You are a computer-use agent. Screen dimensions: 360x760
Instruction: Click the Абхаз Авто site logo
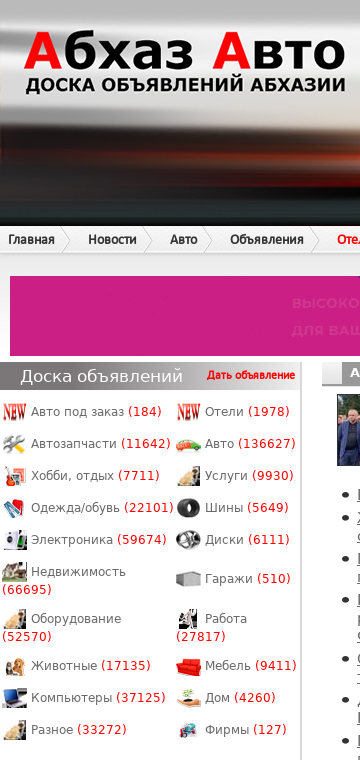(185, 62)
